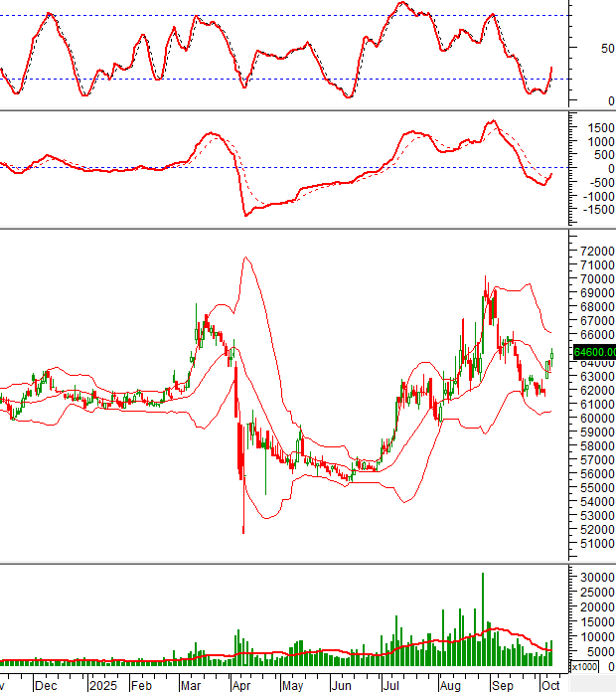616x692 pixels.
Task: Select the Aug month label
Action: click(450, 685)
